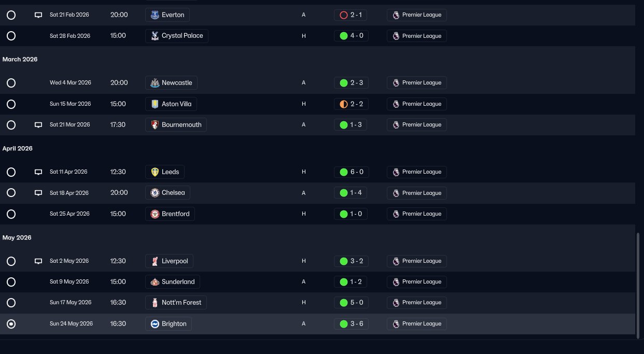Click the 2 - 1 Everton loss result
This screenshot has height=354, width=644.
pyautogui.click(x=351, y=15)
